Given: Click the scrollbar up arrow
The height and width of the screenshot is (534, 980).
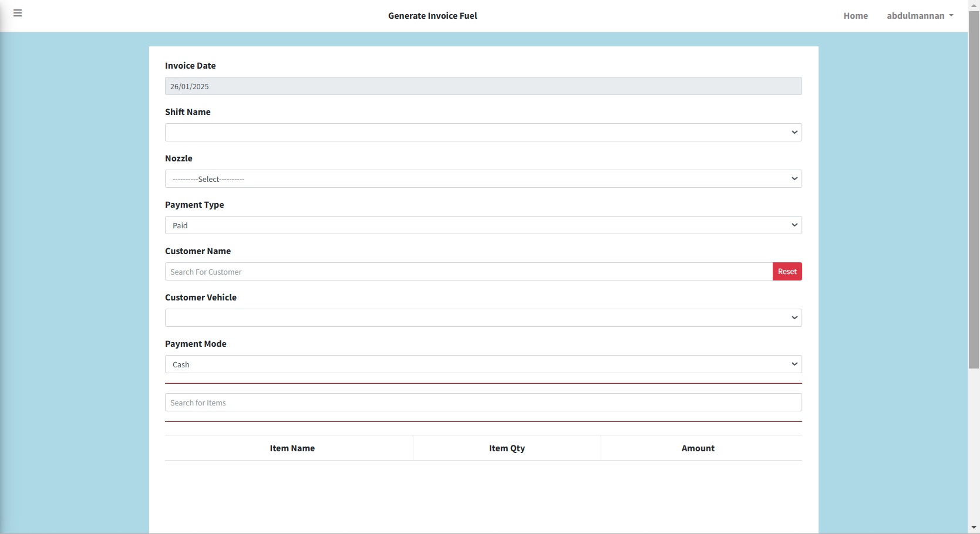Looking at the screenshot, I should pos(974,5).
